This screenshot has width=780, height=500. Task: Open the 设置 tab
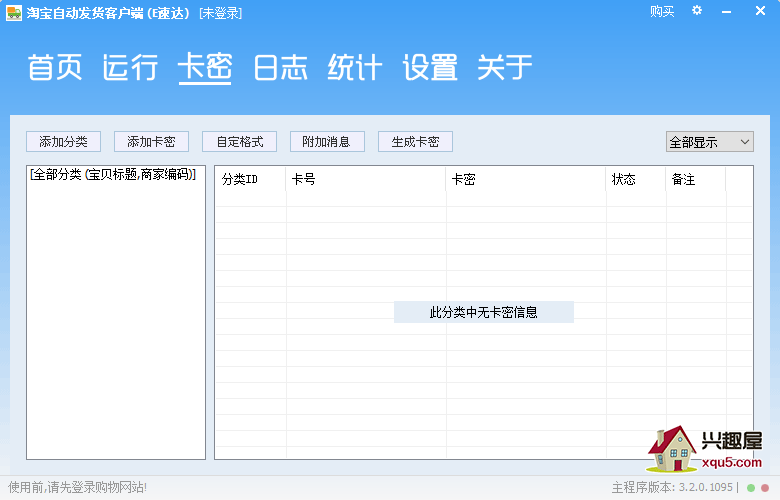coord(430,67)
